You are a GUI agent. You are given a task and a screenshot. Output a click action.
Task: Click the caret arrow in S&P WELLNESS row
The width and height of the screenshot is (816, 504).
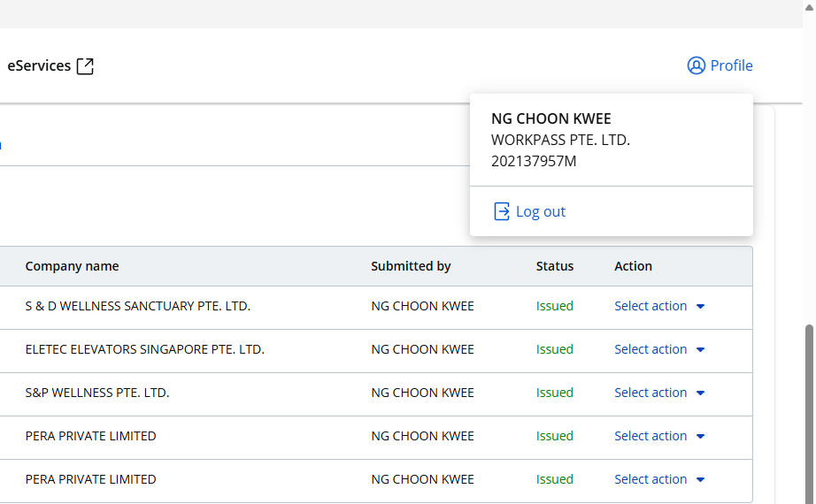click(x=700, y=393)
